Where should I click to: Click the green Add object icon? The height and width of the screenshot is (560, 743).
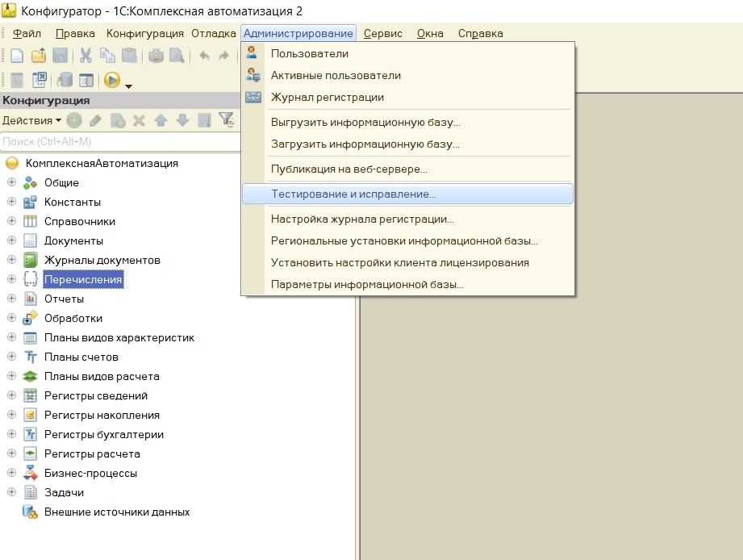[x=74, y=120]
